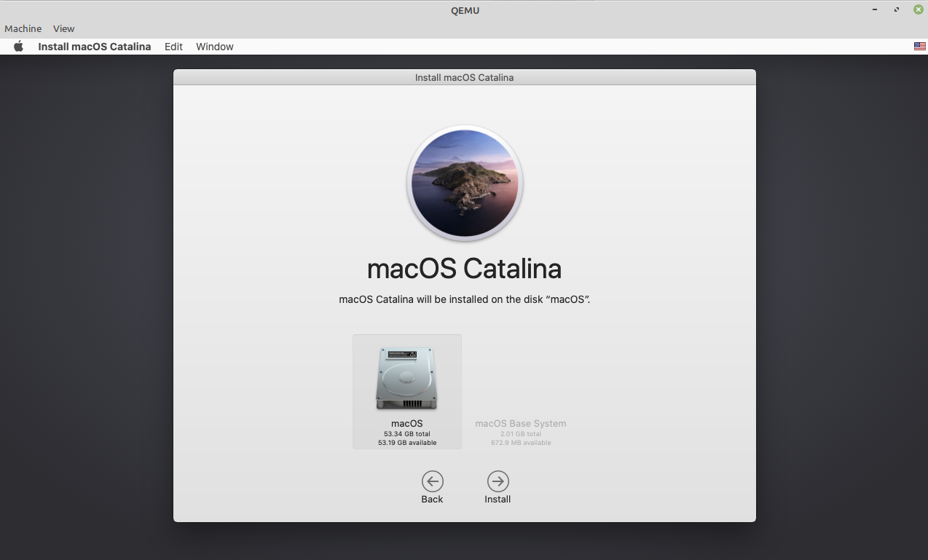Open the View menu
Screen dimensions: 928x560
point(63,28)
